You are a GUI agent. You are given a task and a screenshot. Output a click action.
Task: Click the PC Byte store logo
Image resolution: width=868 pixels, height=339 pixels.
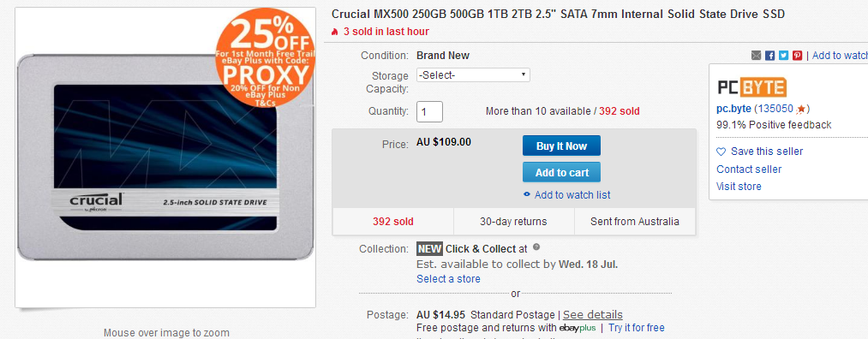[x=751, y=87]
